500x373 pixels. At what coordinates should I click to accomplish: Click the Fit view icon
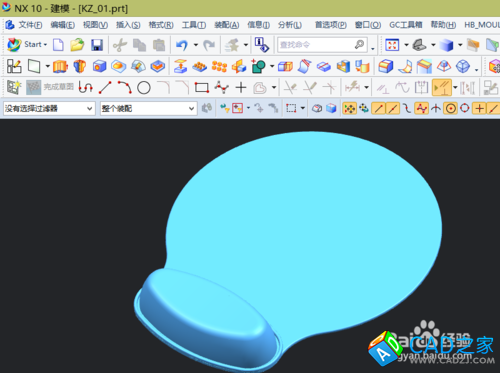pyautogui.click(x=392, y=45)
